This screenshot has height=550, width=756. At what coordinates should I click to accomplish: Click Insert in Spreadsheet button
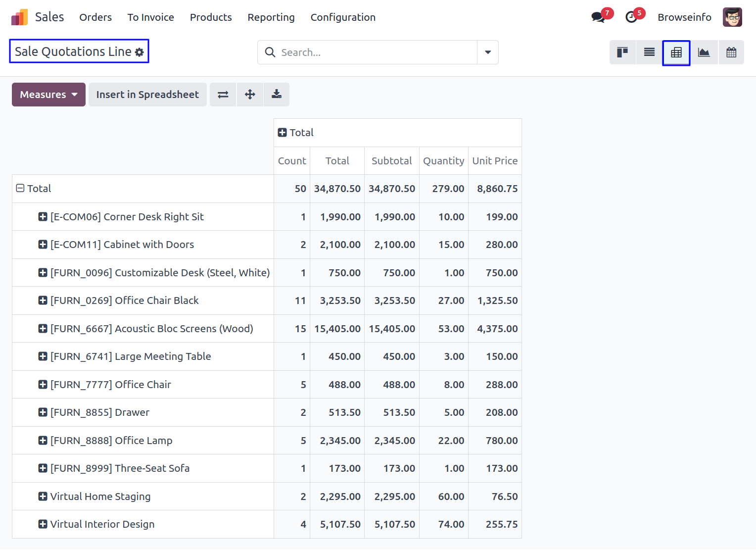coord(147,95)
